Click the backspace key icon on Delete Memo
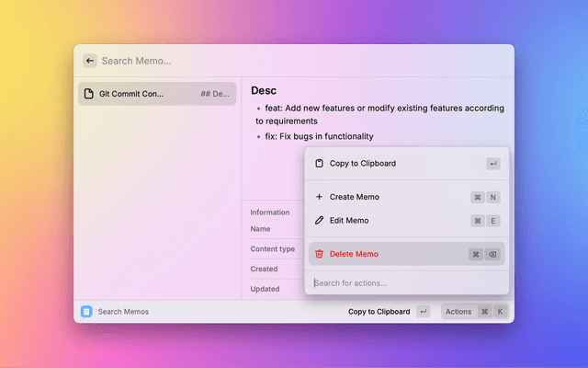 pyautogui.click(x=492, y=254)
